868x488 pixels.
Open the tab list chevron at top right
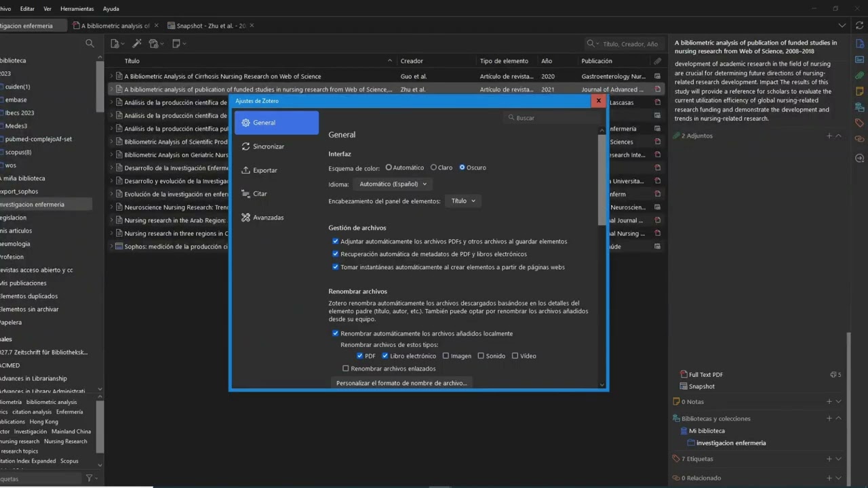tap(842, 26)
